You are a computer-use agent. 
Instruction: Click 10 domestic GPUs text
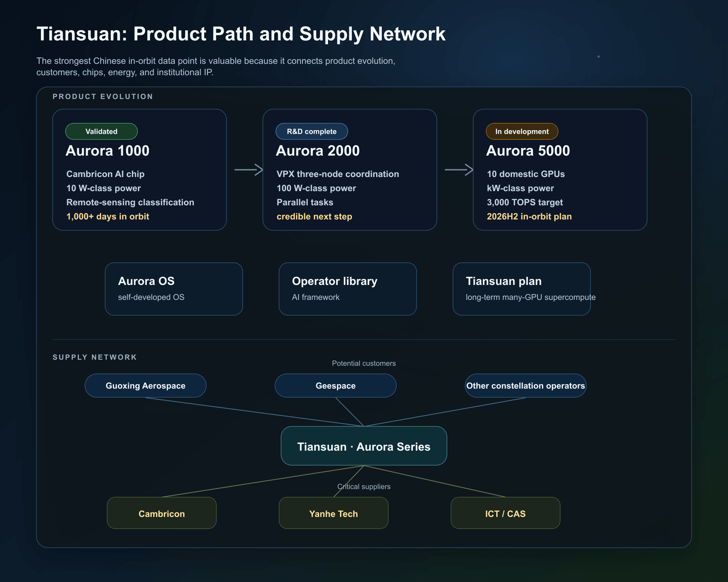[x=526, y=174]
